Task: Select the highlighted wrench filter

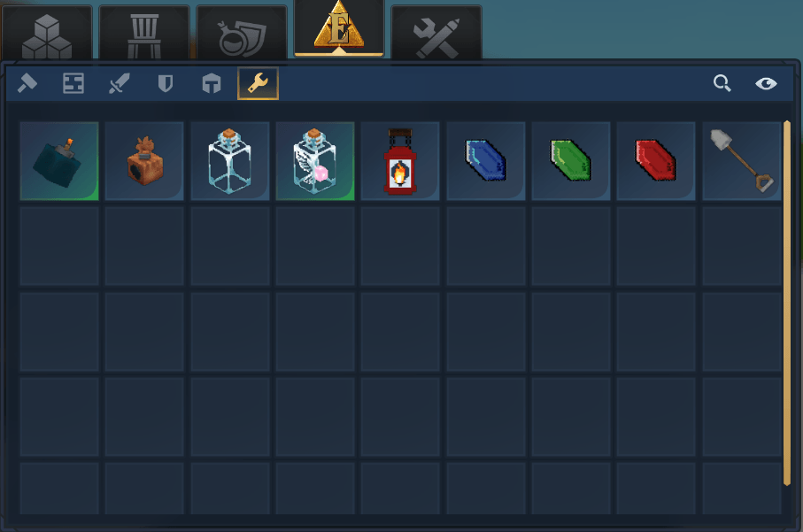Action: point(259,83)
